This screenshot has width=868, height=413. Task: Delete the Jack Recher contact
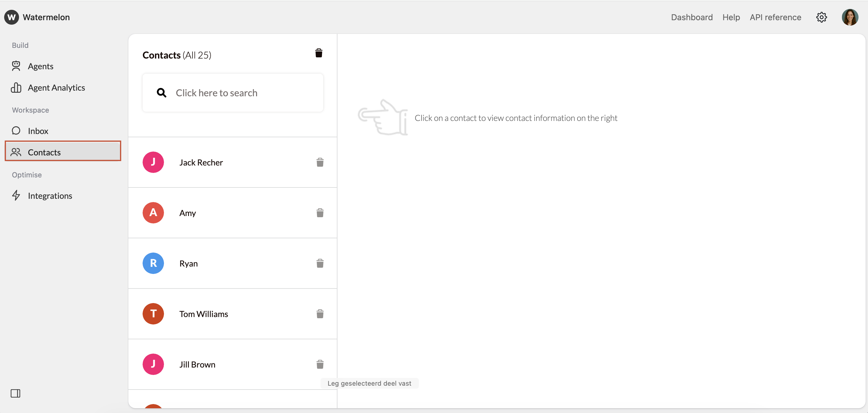(320, 163)
